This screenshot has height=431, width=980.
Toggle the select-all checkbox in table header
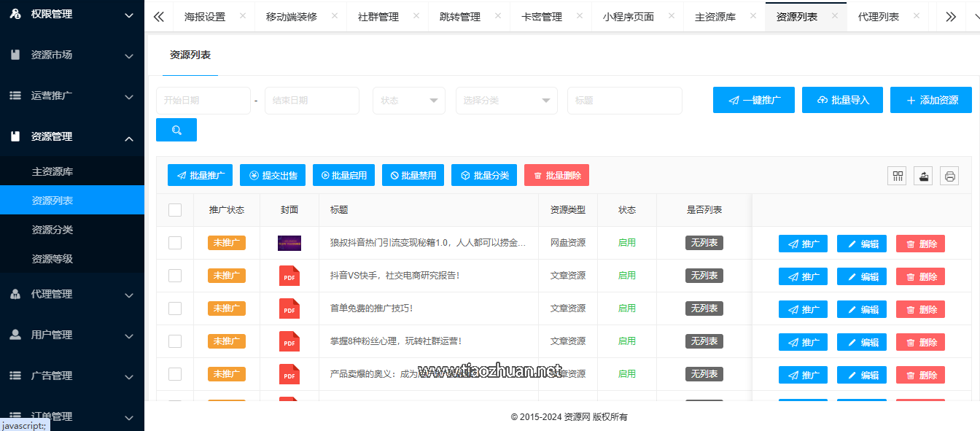(x=175, y=210)
